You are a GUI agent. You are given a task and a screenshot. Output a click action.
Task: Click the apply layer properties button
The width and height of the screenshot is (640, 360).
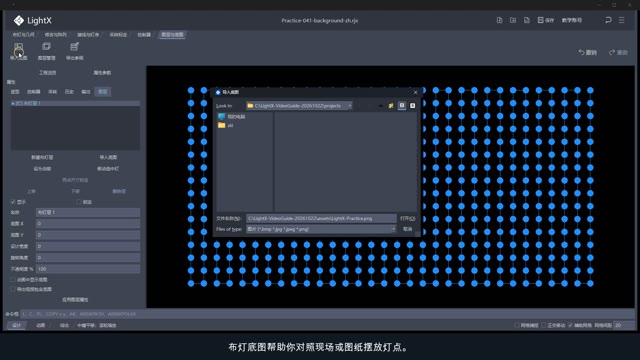pyautogui.click(x=75, y=300)
